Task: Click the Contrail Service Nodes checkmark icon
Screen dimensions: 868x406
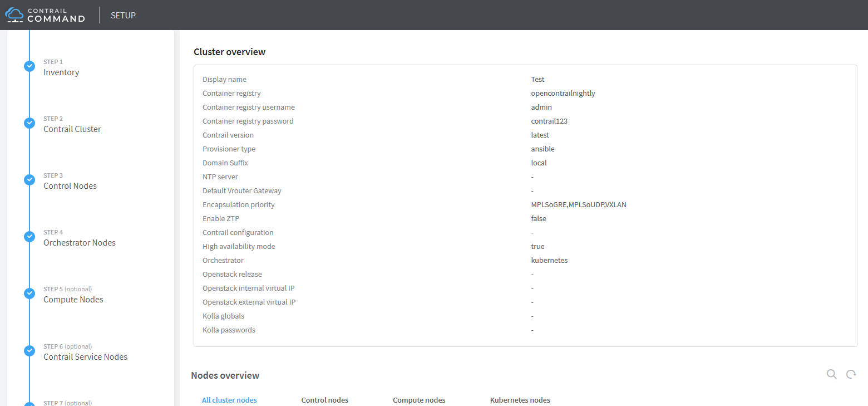Action: (29, 351)
